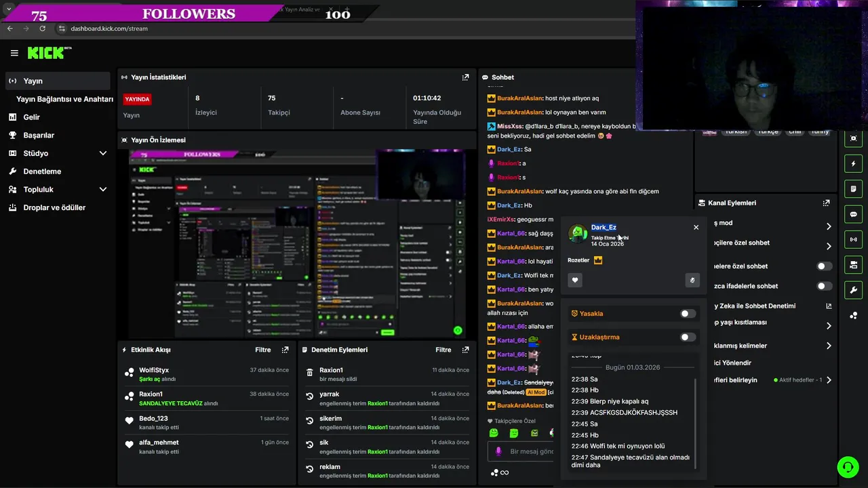
Task: Open Yayın Bağlantısı ve Anahtarı
Action: [64, 99]
